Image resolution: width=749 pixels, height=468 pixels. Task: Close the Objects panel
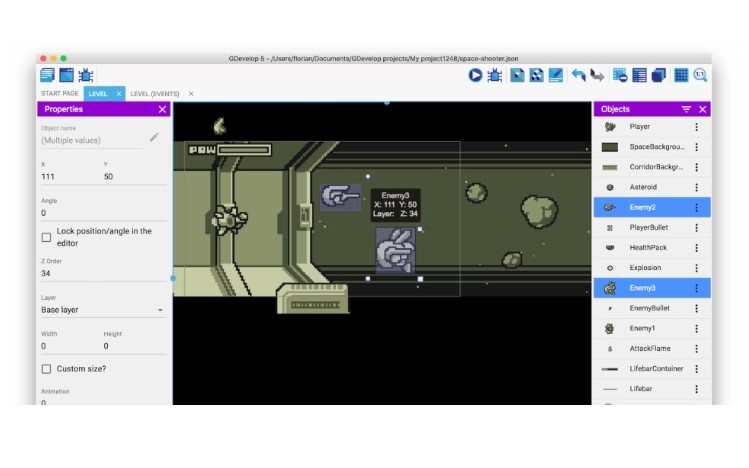click(x=703, y=109)
